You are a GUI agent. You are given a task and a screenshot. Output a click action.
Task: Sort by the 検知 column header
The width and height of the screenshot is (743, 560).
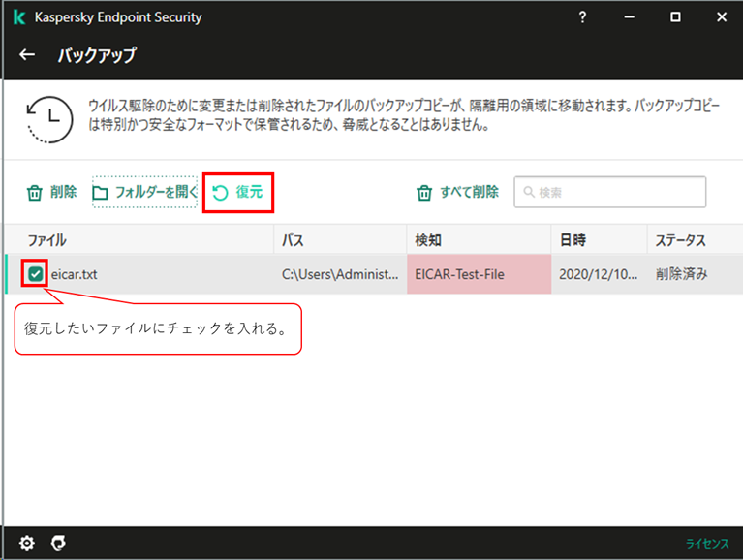tap(480, 240)
